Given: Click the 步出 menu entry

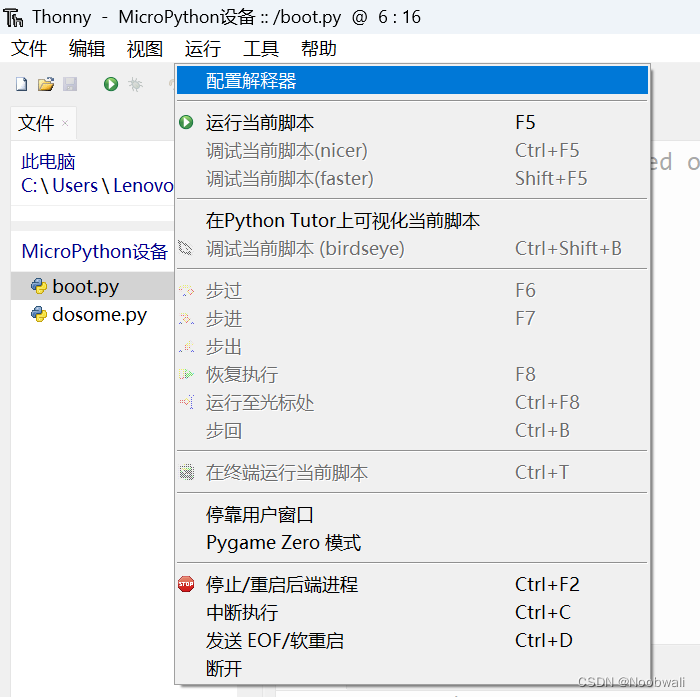Looking at the screenshot, I should 412,347.
